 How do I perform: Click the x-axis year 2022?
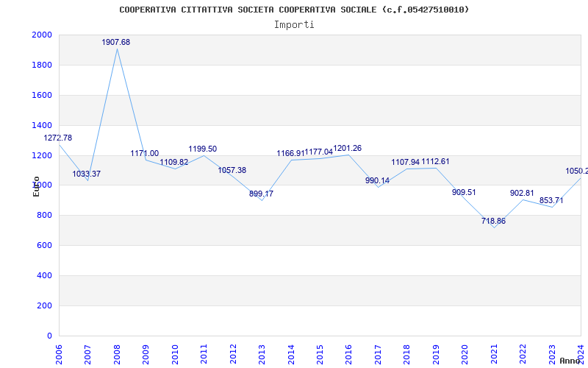pyautogui.click(x=523, y=354)
